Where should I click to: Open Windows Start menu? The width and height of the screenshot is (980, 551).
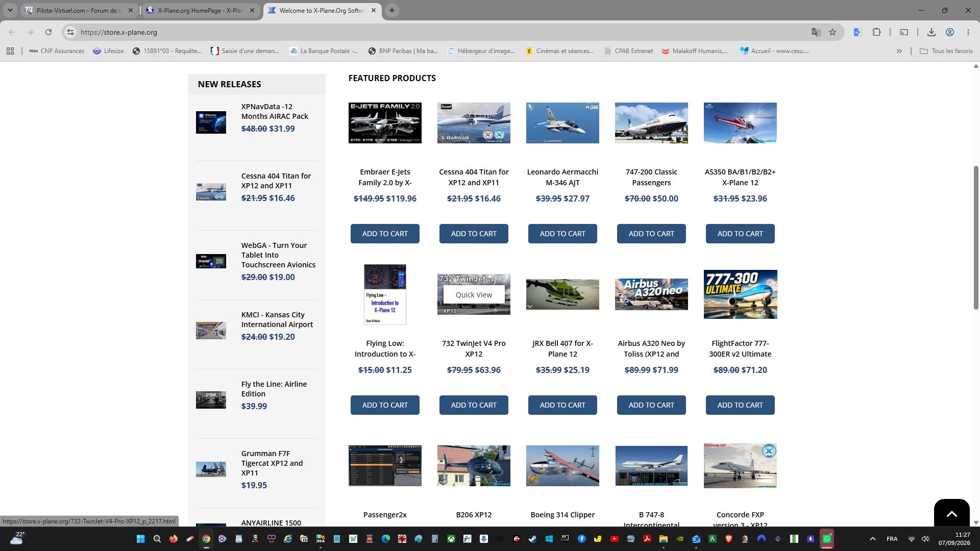click(141, 539)
